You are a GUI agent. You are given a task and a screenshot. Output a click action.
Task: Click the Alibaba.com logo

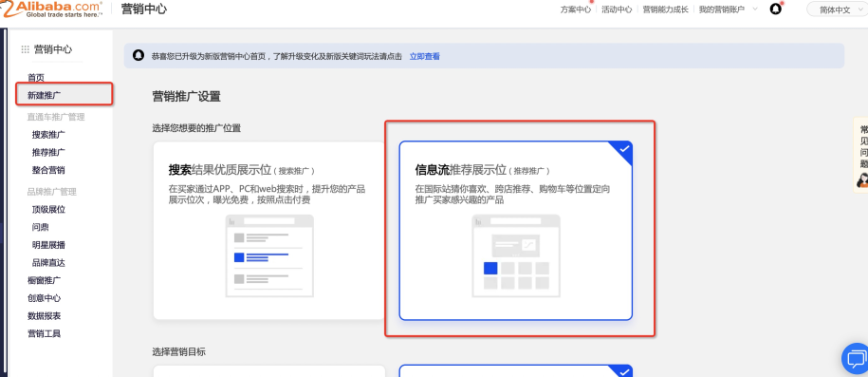click(51, 9)
